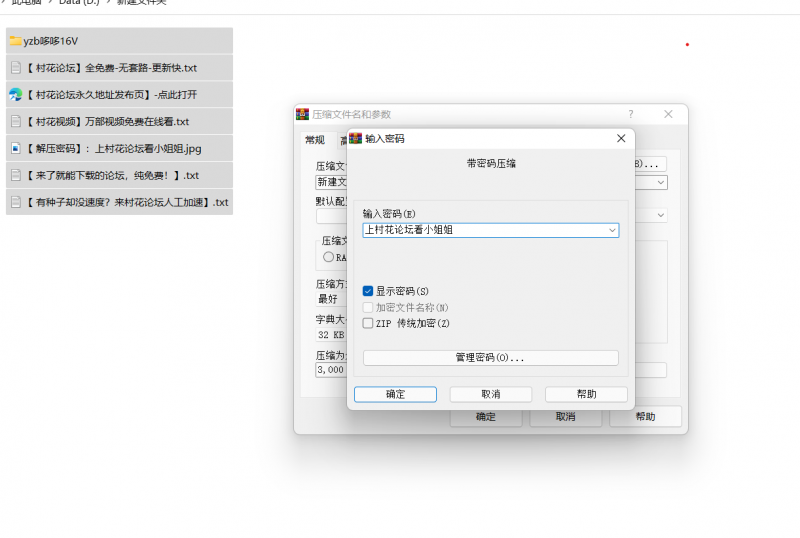
Task: Expand the 默认配置 profile dropdown arrow
Action: tap(661, 215)
